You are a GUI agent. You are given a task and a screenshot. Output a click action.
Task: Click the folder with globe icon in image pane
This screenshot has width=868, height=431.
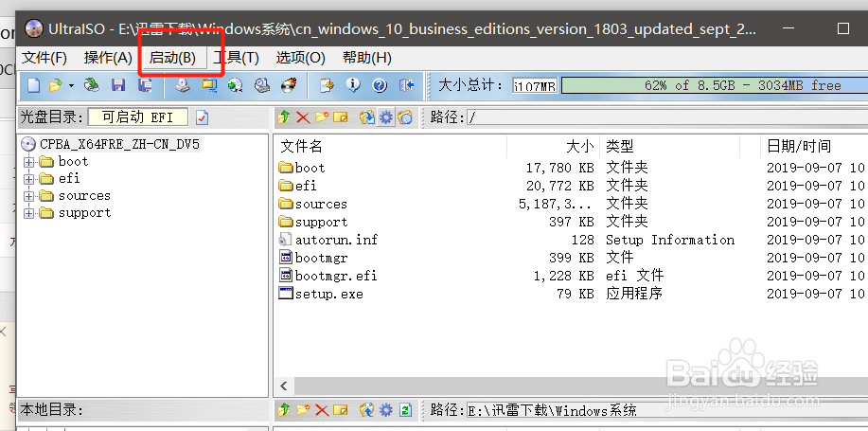[405, 117]
